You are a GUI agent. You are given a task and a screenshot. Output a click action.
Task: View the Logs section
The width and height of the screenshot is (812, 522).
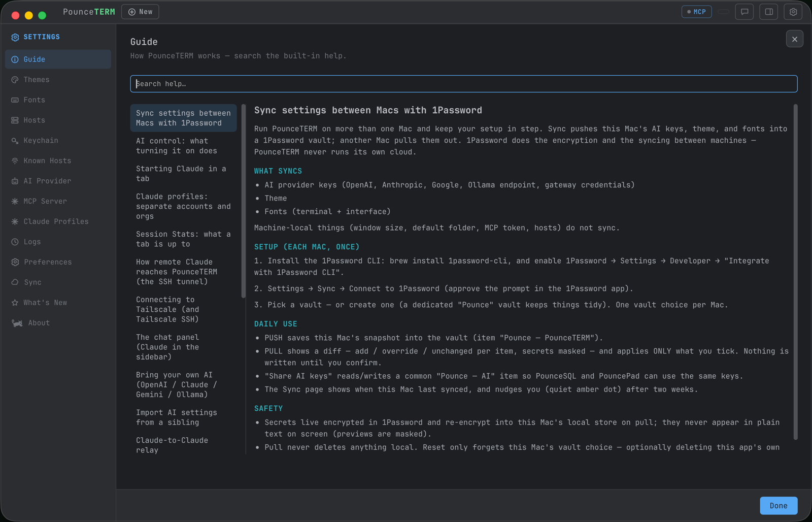coord(58,242)
